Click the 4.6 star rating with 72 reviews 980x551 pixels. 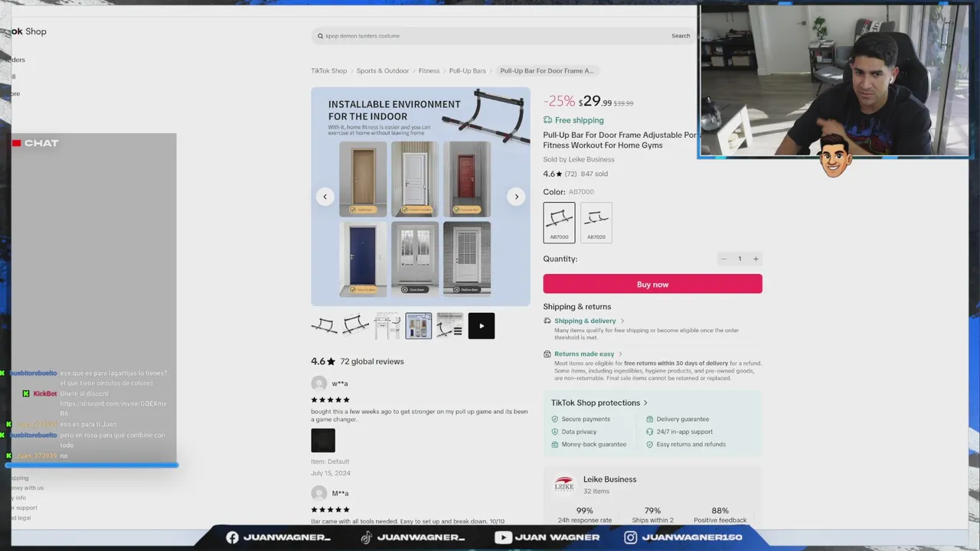[x=560, y=174]
